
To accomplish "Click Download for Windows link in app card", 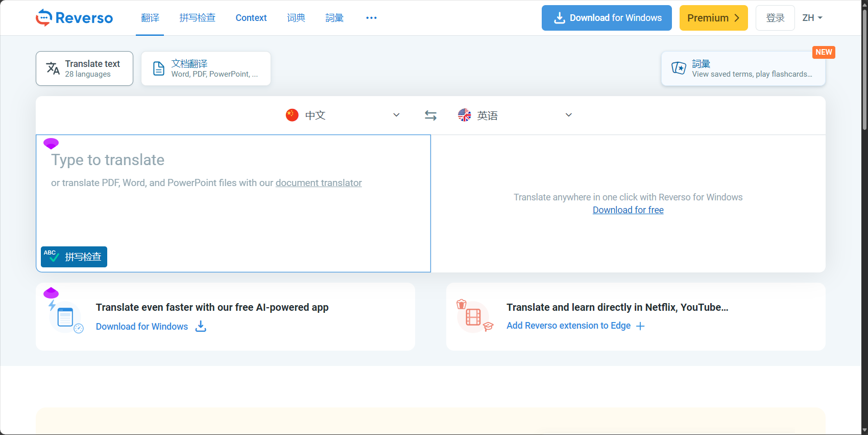I will tap(142, 327).
